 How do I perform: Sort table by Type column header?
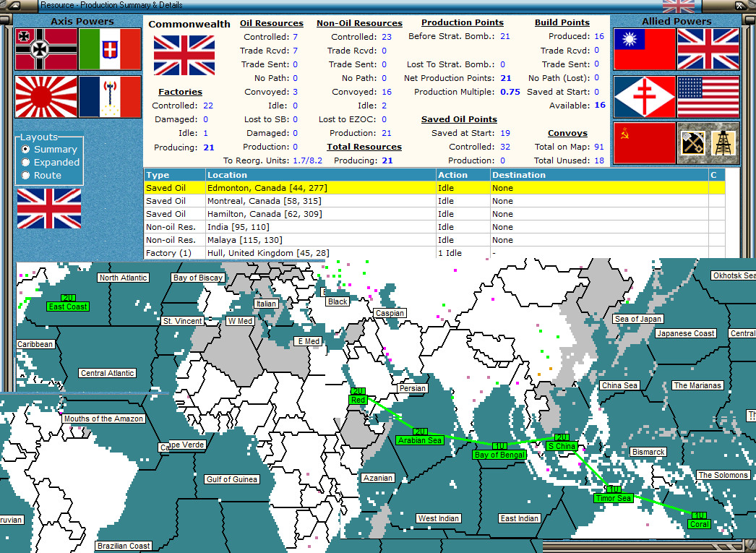click(174, 175)
